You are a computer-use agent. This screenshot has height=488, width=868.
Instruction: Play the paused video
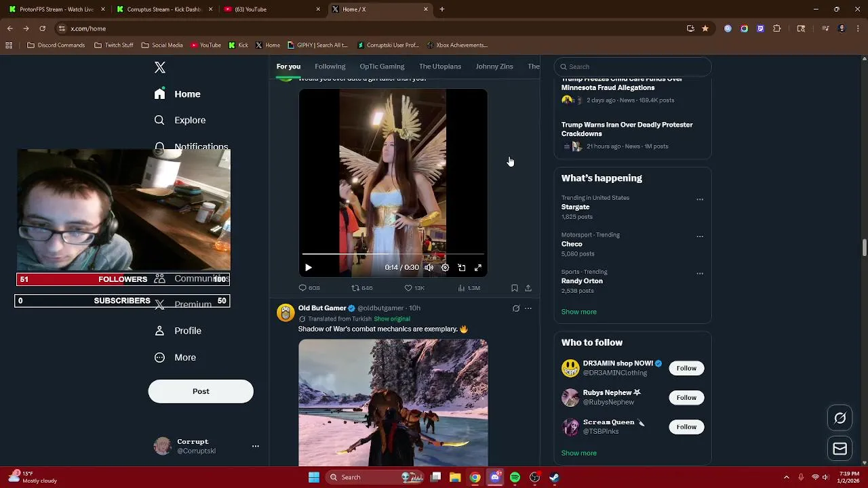309,268
